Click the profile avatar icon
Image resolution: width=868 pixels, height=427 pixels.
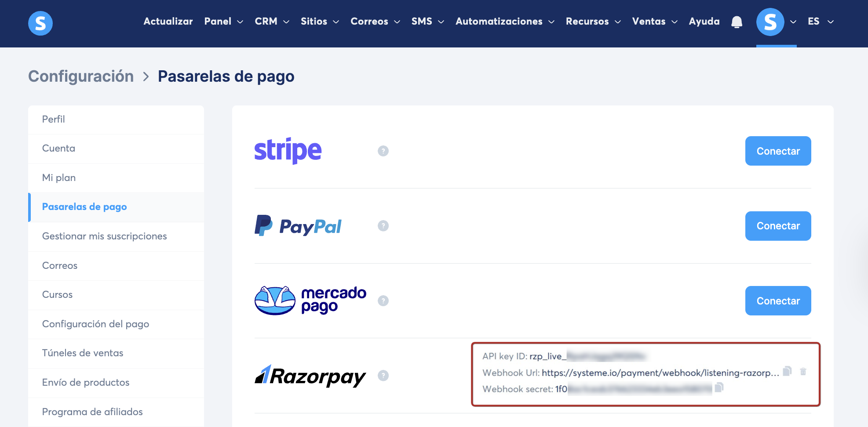[770, 22]
